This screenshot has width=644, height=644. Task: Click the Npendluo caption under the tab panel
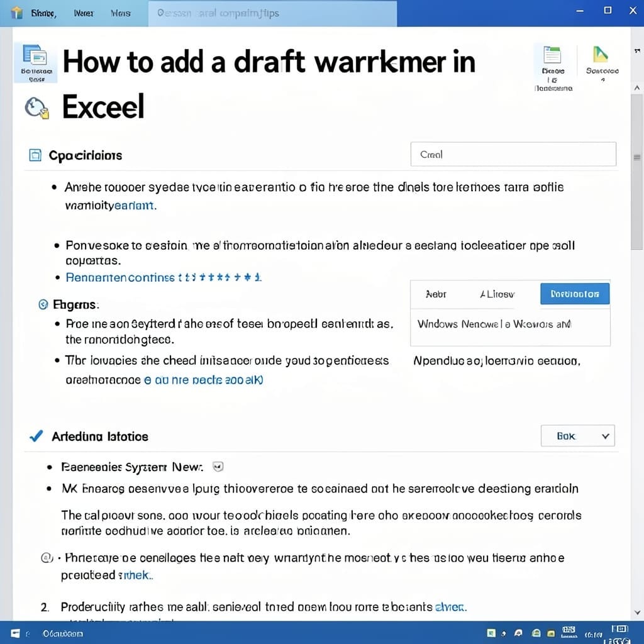click(x=497, y=361)
